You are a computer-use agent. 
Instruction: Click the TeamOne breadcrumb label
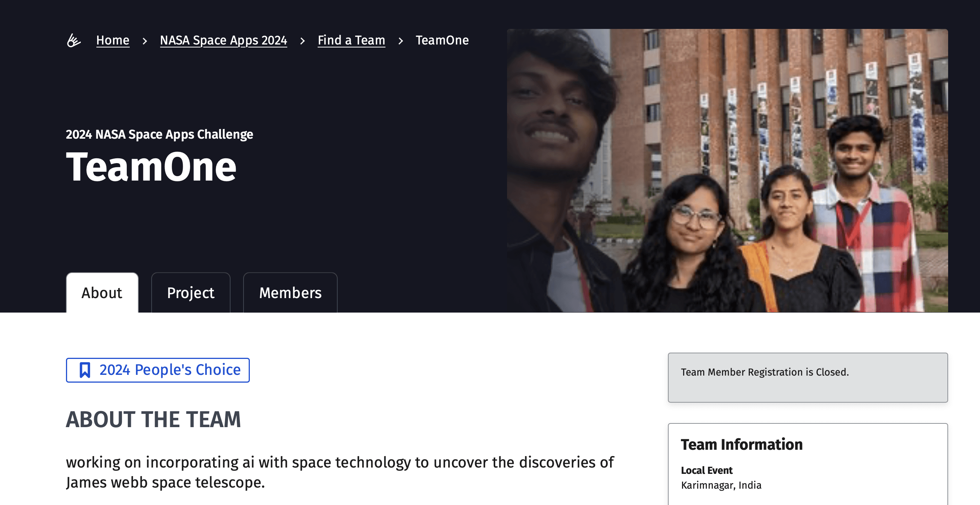point(442,40)
